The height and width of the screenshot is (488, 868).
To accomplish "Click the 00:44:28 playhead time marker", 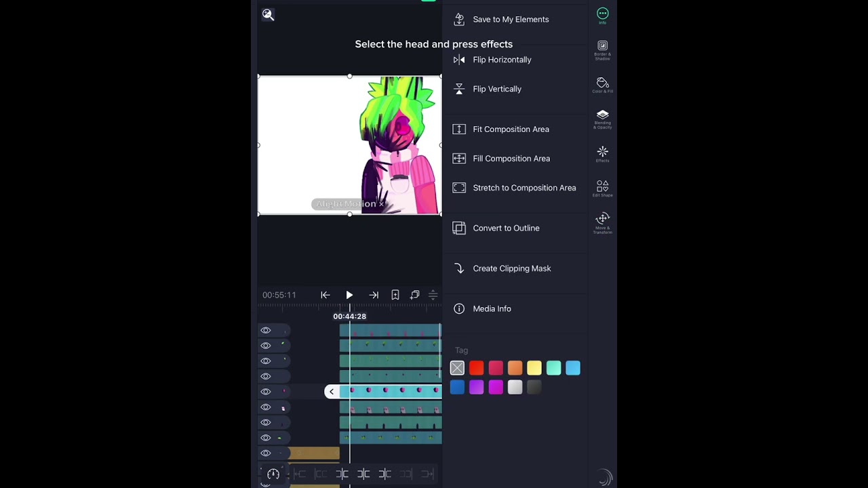I will pos(349,317).
